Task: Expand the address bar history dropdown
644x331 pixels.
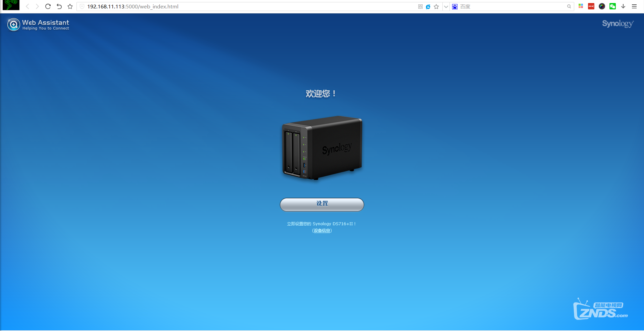Action: point(446,6)
